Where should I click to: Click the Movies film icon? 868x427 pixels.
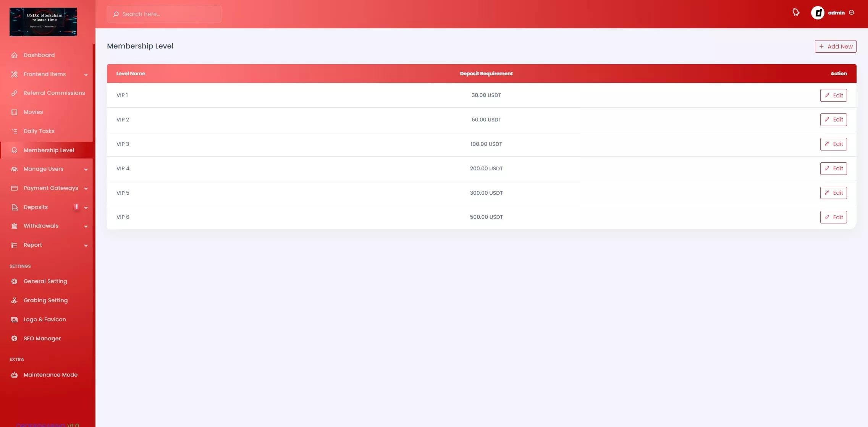coord(14,112)
